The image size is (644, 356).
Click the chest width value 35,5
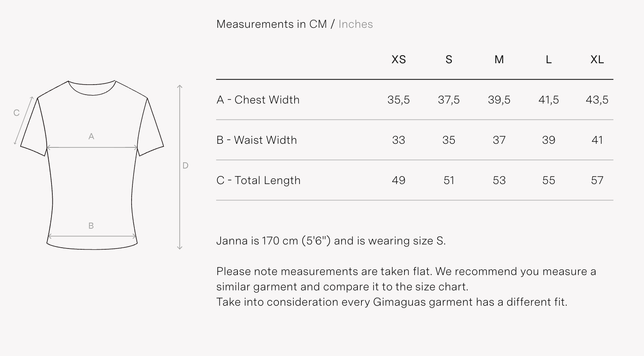(398, 100)
